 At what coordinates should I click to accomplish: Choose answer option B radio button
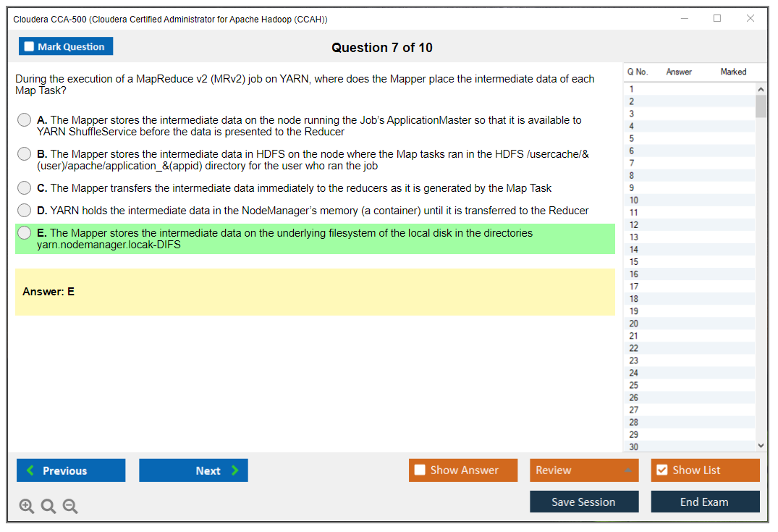point(25,154)
